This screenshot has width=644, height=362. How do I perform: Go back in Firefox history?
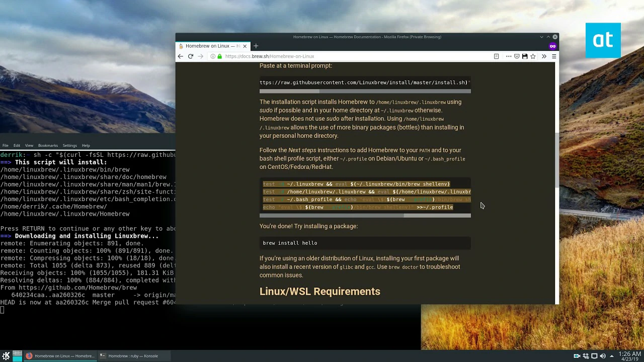(x=181, y=56)
